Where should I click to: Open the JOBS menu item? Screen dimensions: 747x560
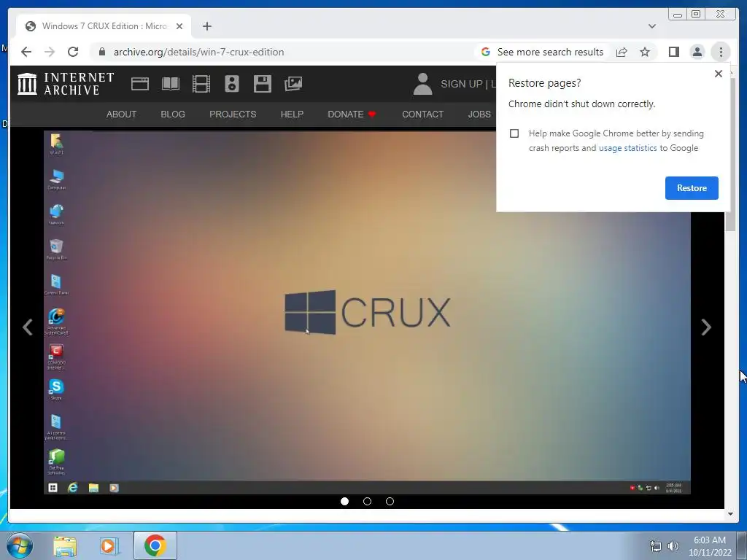479,114
